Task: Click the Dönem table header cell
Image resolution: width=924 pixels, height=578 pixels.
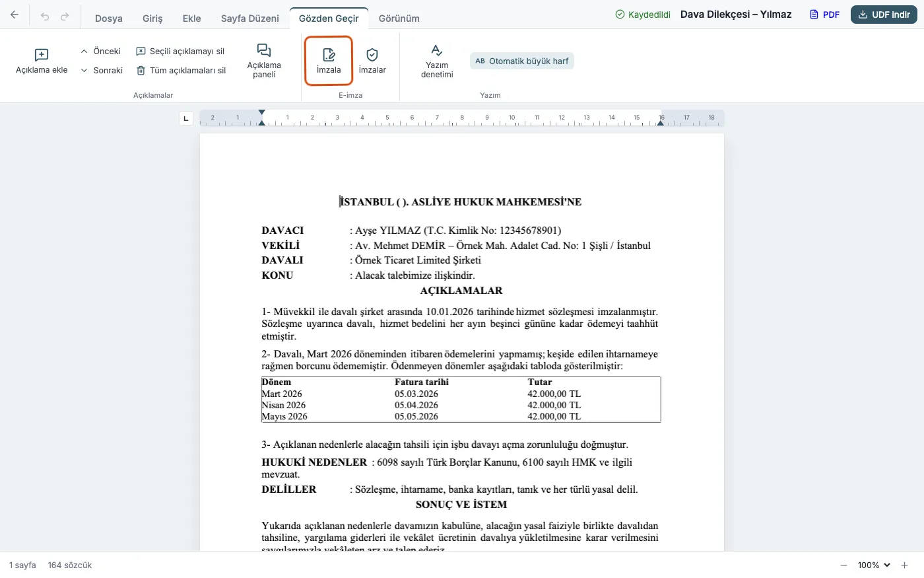Action: [276, 382]
